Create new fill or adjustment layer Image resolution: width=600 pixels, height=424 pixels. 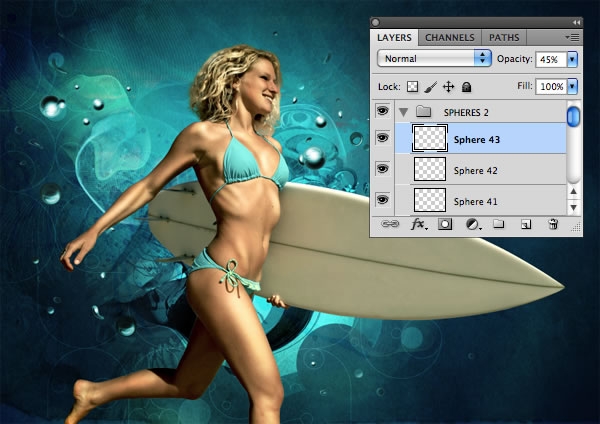tap(473, 224)
